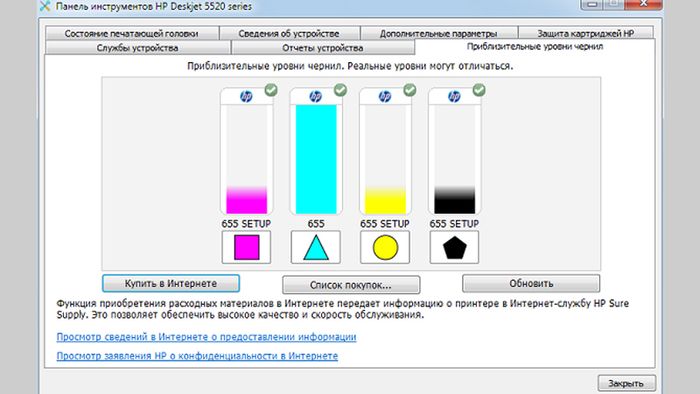Click HP logo on yellow cartridge
Viewport: 700px width, 394px height.
coord(384,96)
